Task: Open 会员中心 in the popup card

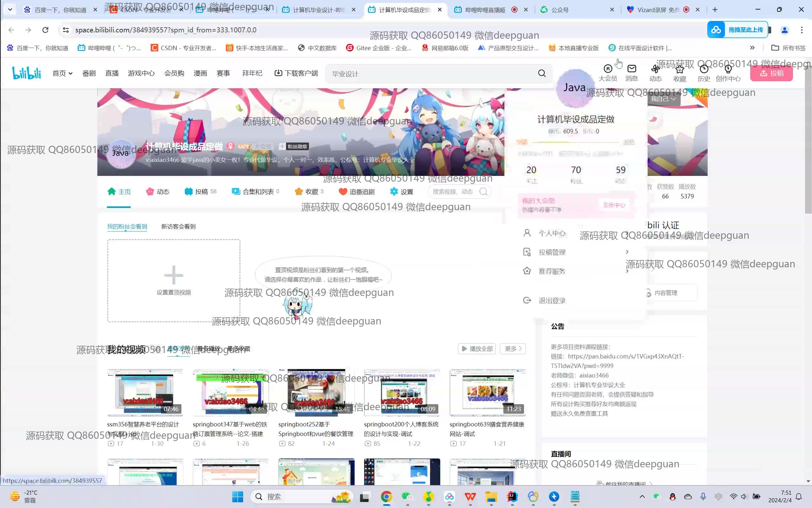Action: [x=614, y=205]
